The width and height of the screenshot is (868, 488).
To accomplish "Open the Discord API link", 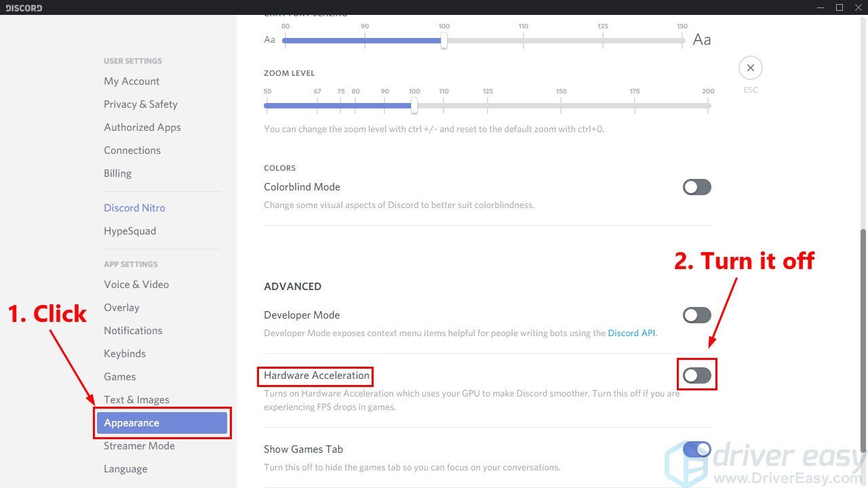I will tap(631, 333).
